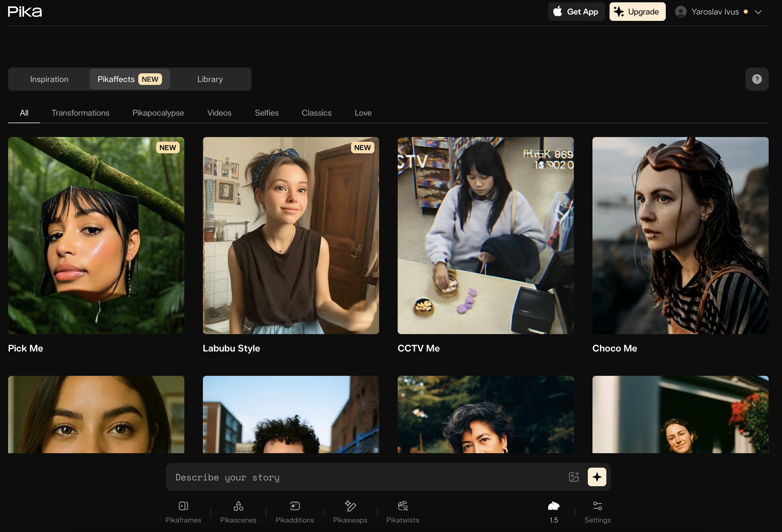Click the Describe your story input
Screen dimensions: 782x532
[x=367, y=477]
